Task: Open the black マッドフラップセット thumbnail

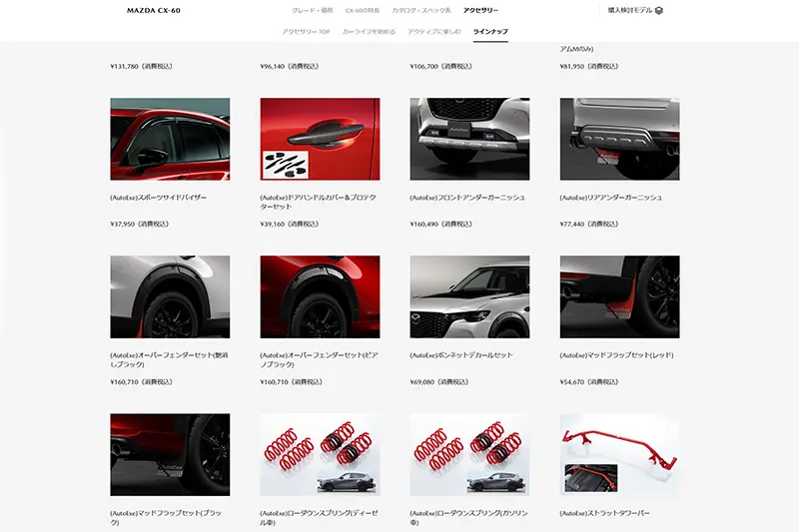Action: (x=170, y=454)
